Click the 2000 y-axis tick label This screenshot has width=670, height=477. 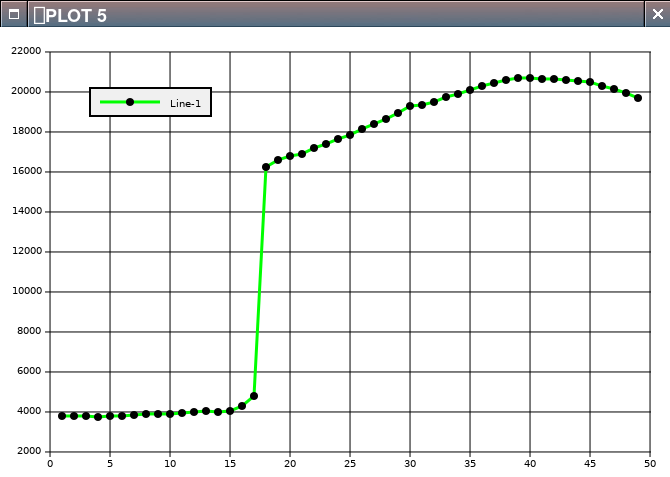coord(28,451)
